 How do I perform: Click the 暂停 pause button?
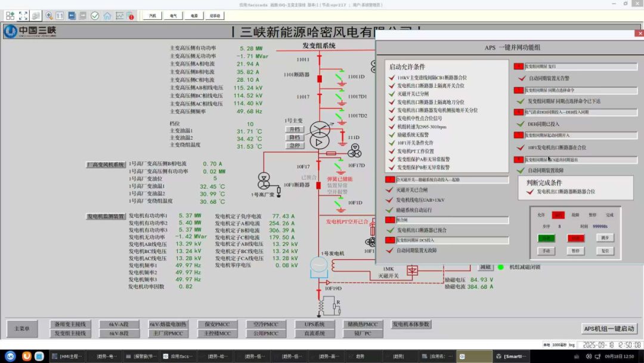576,251
